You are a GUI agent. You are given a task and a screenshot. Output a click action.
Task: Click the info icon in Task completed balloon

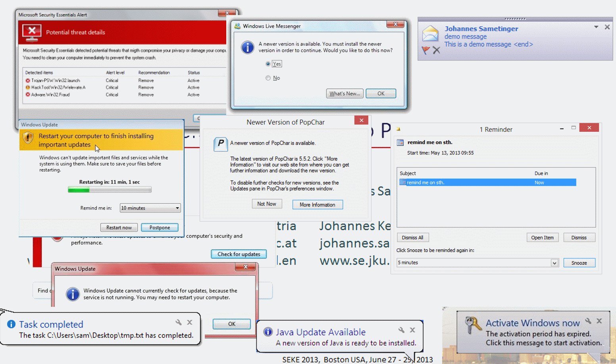point(11,324)
